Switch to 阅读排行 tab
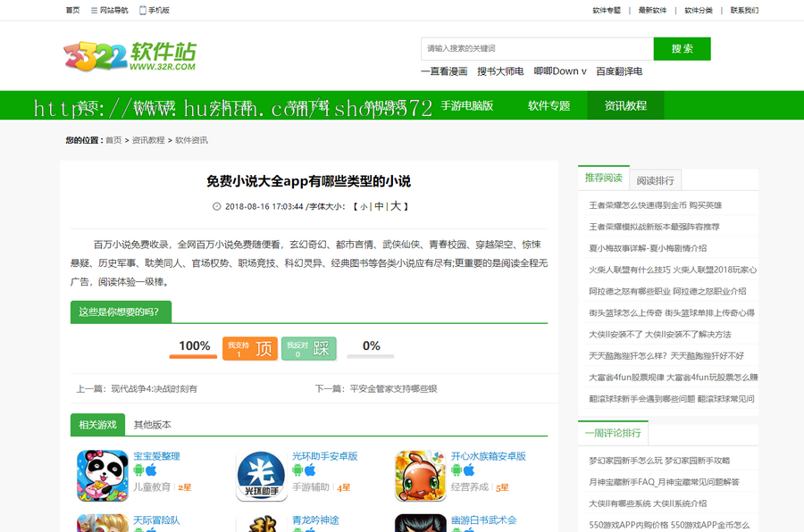This screenshot has height=532, width=804. [656, 180]
